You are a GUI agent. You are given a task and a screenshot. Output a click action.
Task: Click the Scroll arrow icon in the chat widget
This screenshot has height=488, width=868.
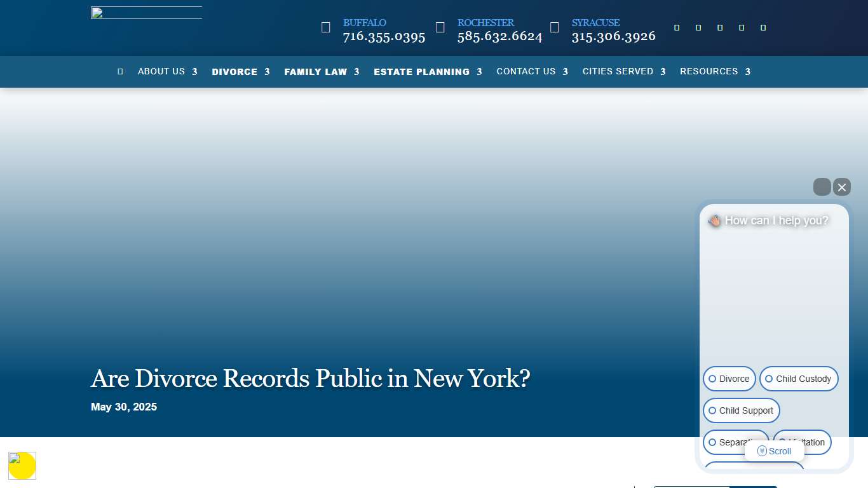762,451
